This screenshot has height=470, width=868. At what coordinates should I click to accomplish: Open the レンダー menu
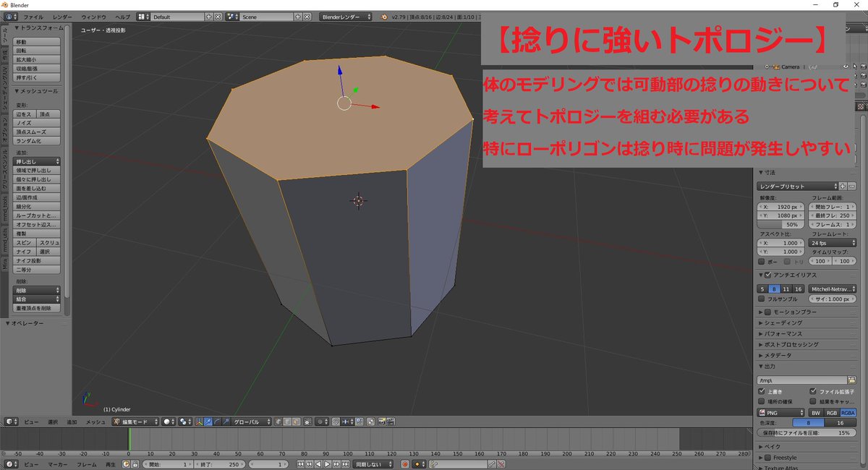coord(62,16)
